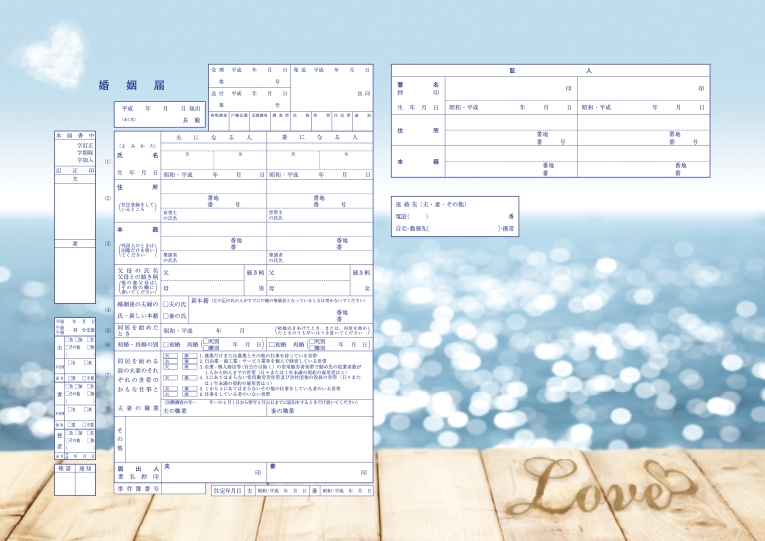Click the 同居を始めたとき row label

pos(138,330)
